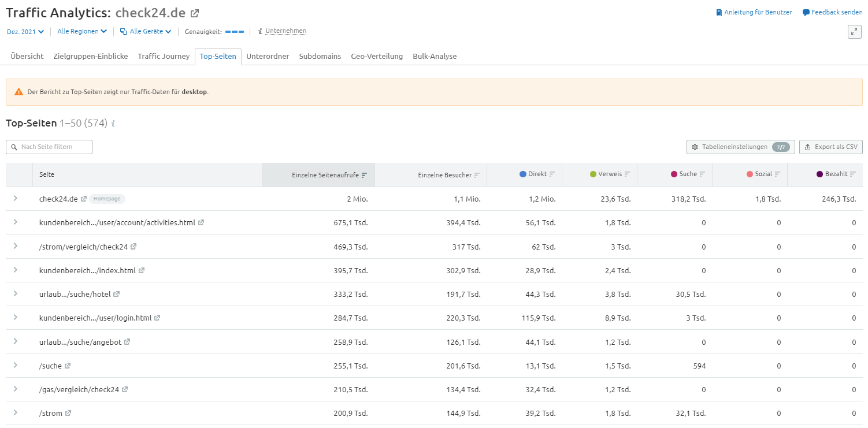Click Feedback senden link

[832, 12]
